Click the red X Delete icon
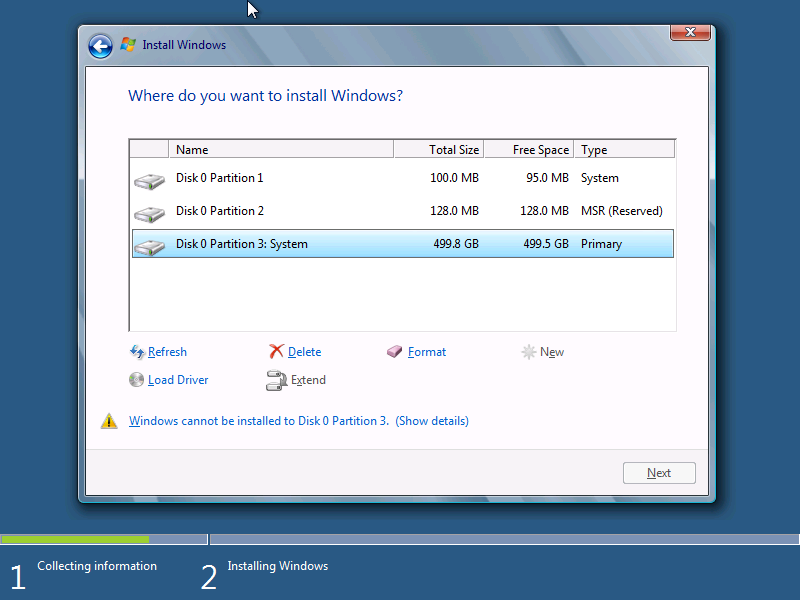This screenshot has width=800, height=600. pos(276,352)
